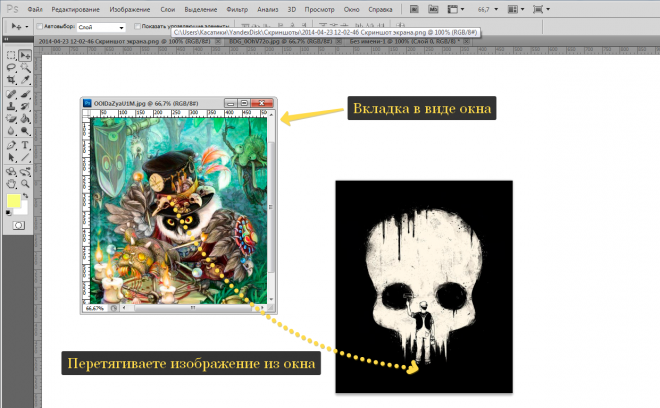Select the Dodge tool
660x408 pixels.
[25, 131]
